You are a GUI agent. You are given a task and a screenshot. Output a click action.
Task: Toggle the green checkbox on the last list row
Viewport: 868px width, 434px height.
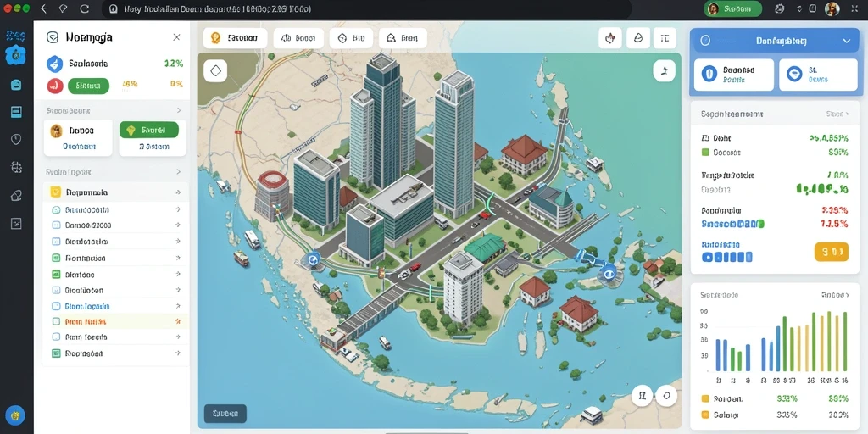[x=55, y=353]
